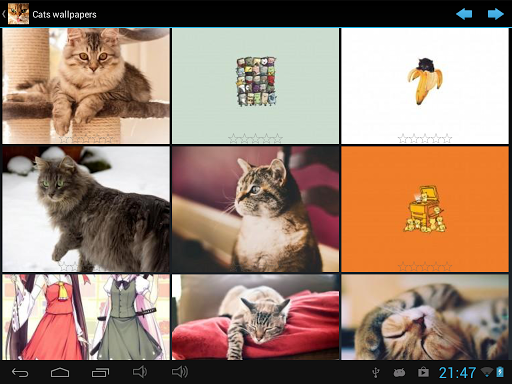Open the fluffy cat on scratching post wallpaper

86,86
